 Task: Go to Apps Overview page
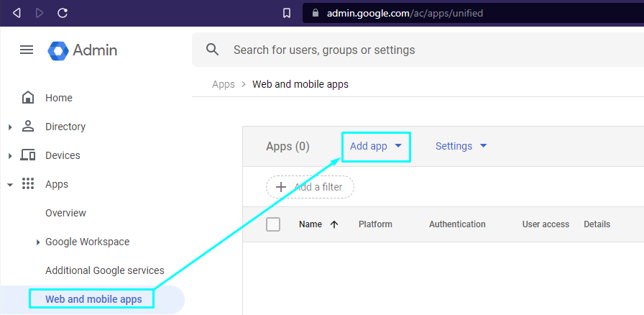coord(65,213)
